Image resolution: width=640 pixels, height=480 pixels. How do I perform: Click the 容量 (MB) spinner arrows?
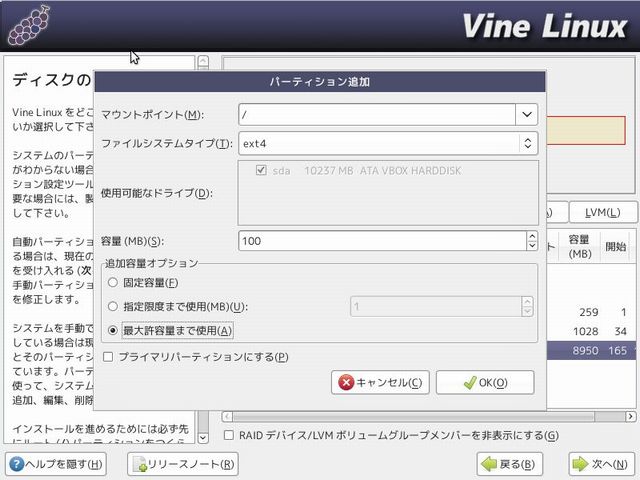point(531,241)
